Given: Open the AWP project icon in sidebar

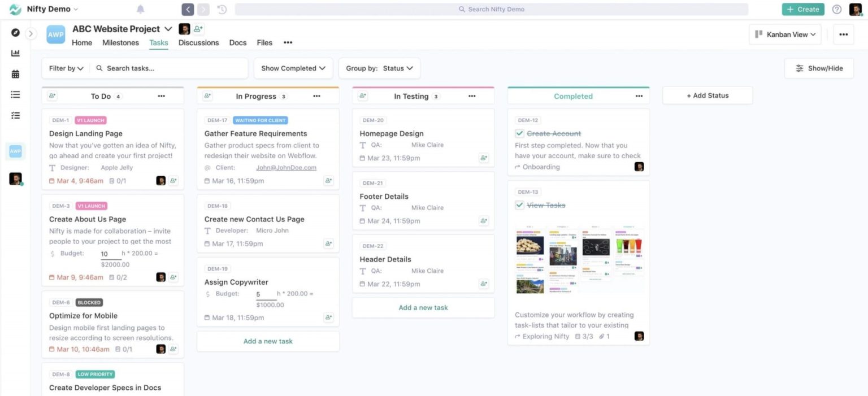Looking at the screenshot, I should click(15, 151).
